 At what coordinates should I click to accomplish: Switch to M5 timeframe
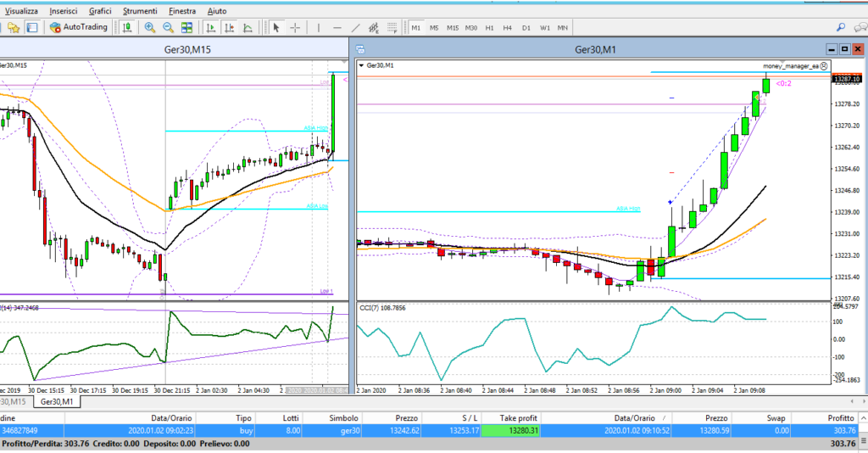point(434,28)
